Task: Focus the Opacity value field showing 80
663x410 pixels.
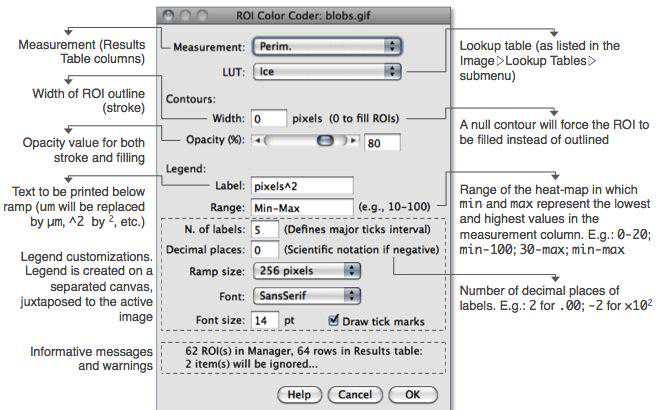Action: point(381,142)
